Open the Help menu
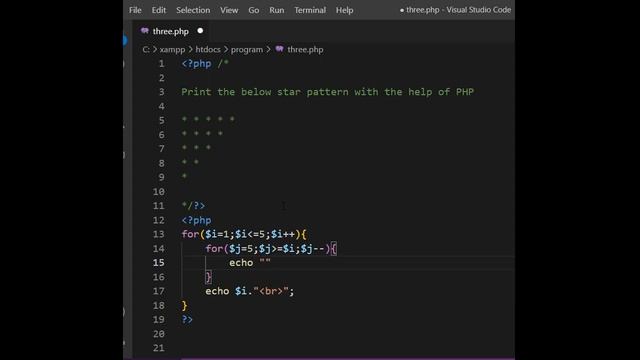Image resolution: width=640 pixels, height=360 pixels. pyautogui.click(x=344, y=10)
